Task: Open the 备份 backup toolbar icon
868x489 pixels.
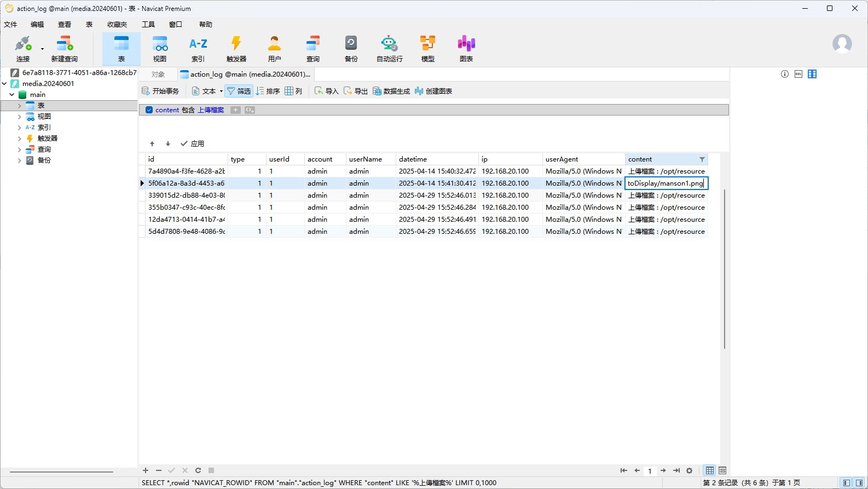Action: pos(351,49)
